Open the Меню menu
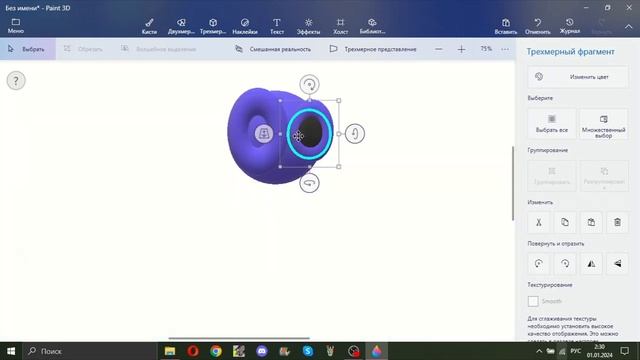This screenshot has height=360, width=640. tap(16, 26)
